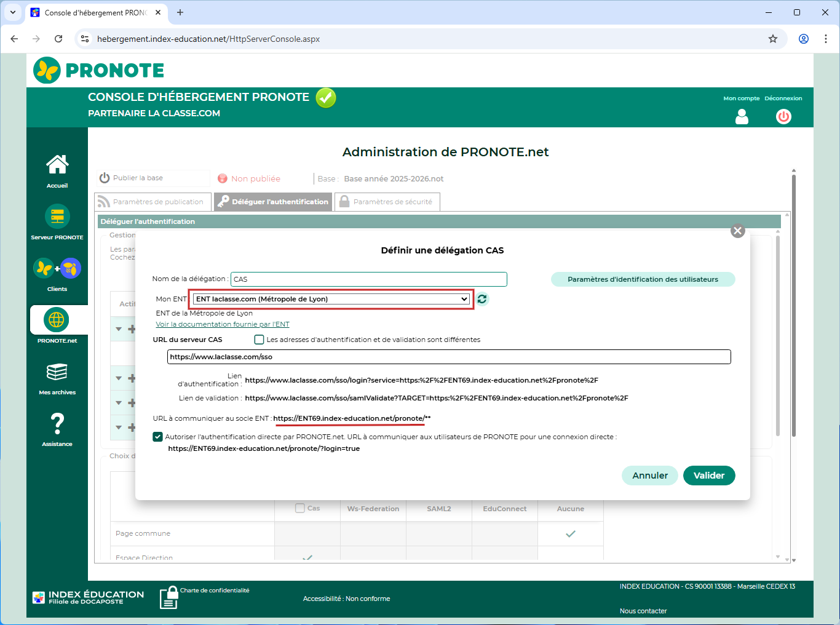Click the Mon compte link
The image size is (840, 625).
click(742, 98)
